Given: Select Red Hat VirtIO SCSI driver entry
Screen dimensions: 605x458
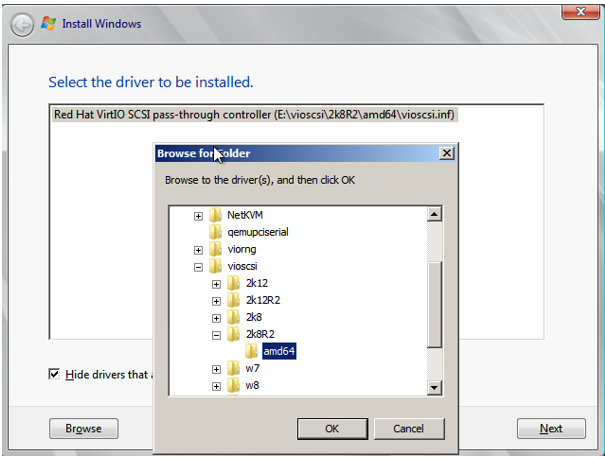Looking at the screenshot, I should click(254, 114).
